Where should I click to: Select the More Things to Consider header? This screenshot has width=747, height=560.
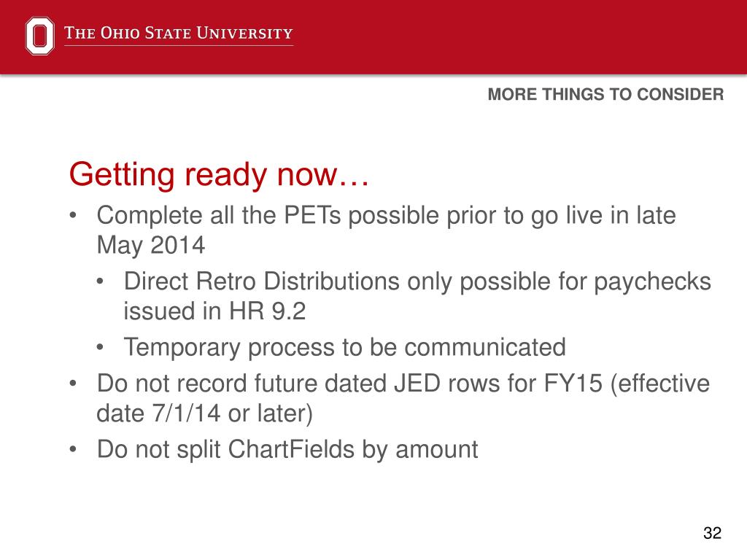coord(605,94)
